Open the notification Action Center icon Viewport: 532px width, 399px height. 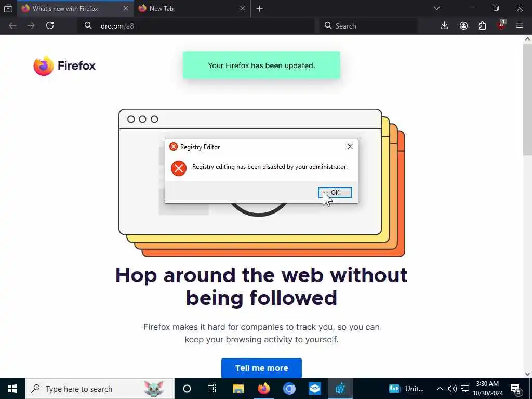click(x=516, y=389)
